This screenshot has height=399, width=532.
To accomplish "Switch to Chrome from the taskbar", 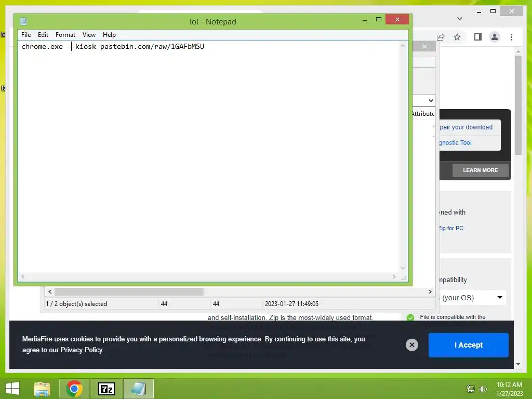I will click(x=74, y=389).
